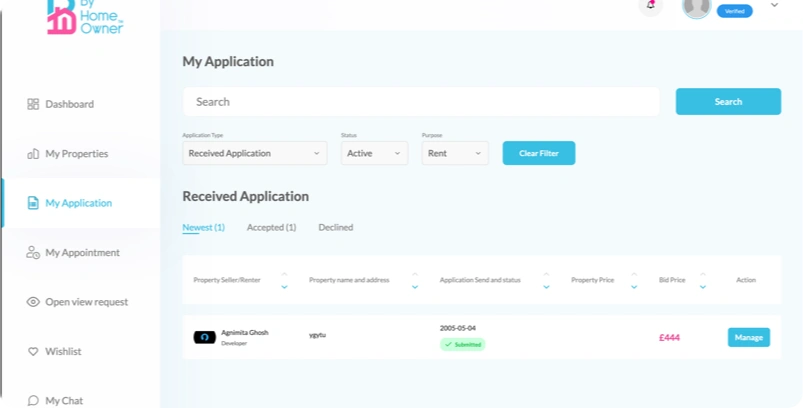
Task: Click the My Properties chart icon
Action: [x=33, y=154]
